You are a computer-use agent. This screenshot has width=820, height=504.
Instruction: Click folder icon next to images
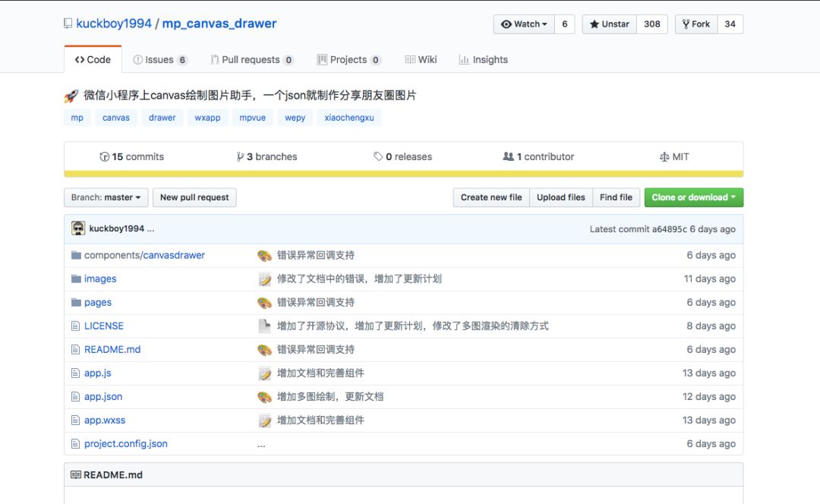pyautogui.click(x=77, y=279)
